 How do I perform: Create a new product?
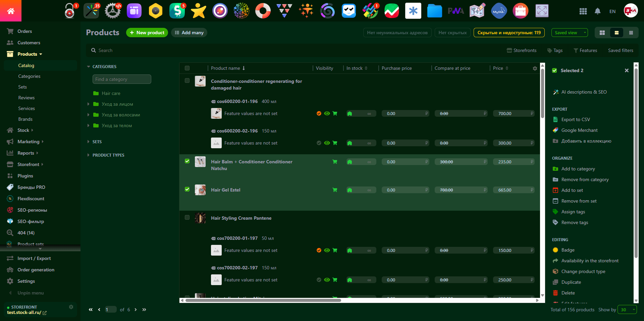147,33
